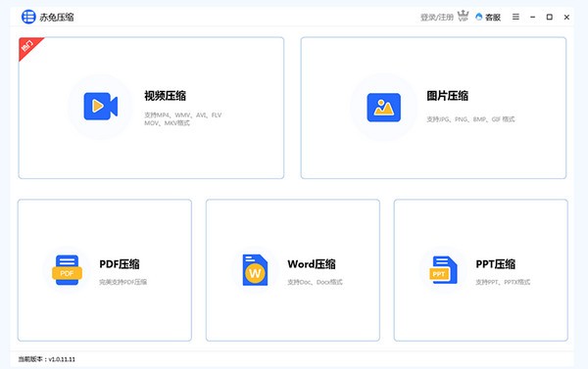Viewport: 588px width, 369px height.
Task: Click the JPG, PNG, BMP, GIF formats text
Action: pyautogui.click(x=470, y=119)
